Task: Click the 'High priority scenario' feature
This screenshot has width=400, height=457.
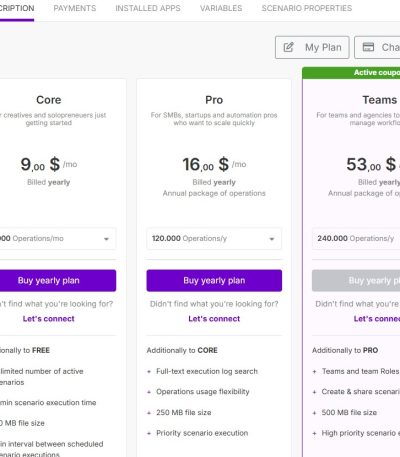Action: 361,433
